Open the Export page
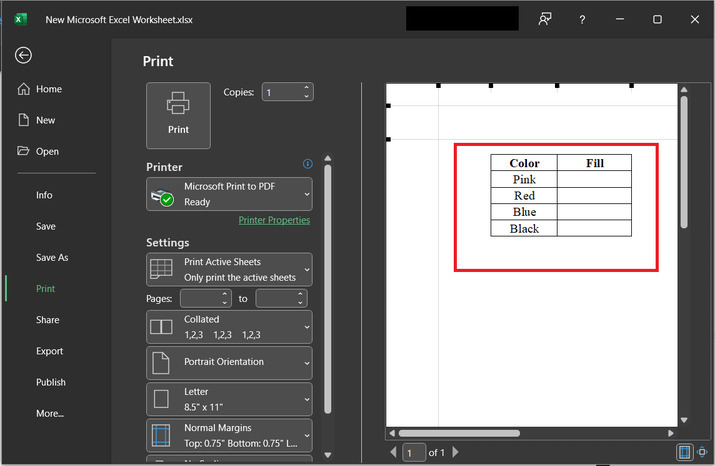This screenshot has width=715, height=466. [49, 351]
